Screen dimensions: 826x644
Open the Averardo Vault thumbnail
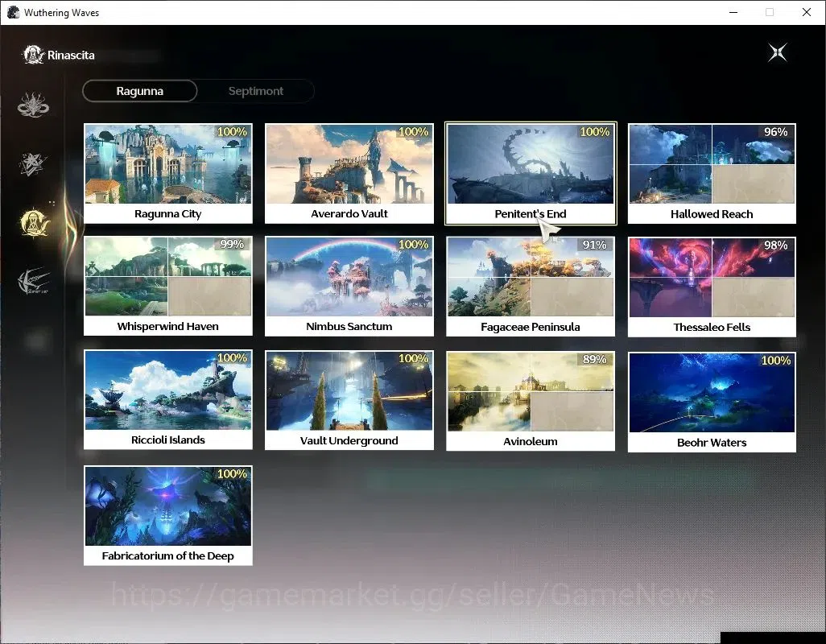(349, 163)
